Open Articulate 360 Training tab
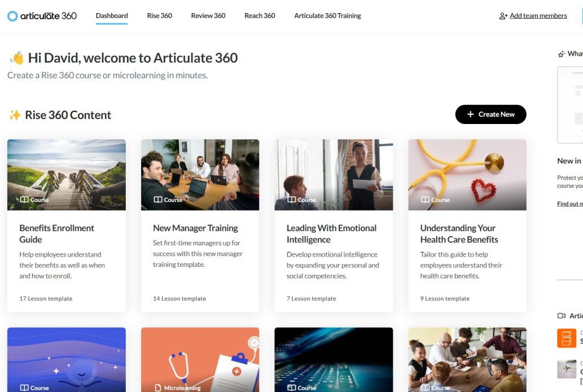583x392 pixels. 327,15
